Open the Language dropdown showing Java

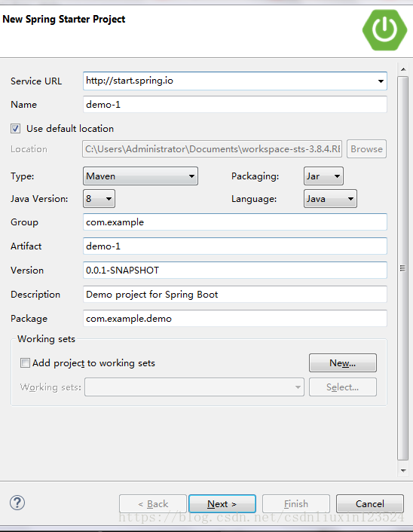330,198
